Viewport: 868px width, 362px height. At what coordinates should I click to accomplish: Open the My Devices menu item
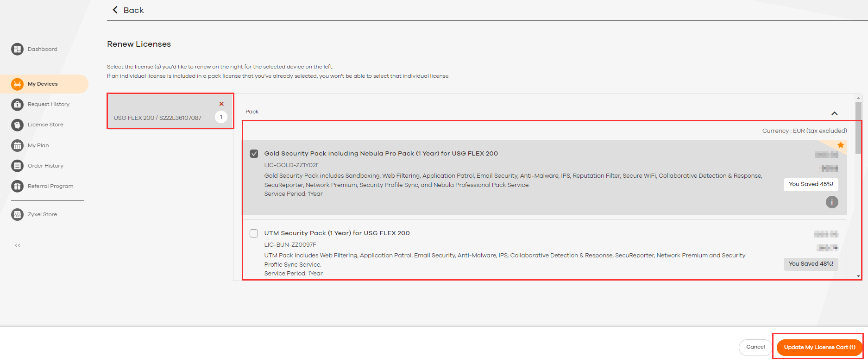click(43, 84)
